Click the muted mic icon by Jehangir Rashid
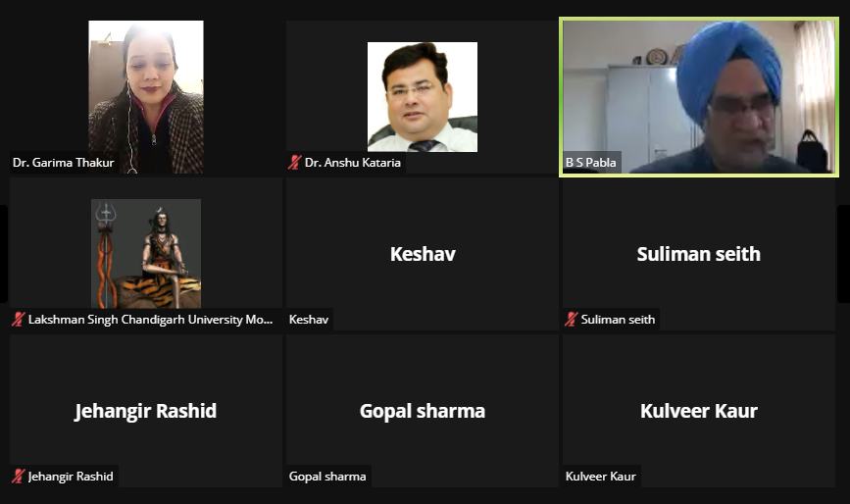 (x=19, y=476)
